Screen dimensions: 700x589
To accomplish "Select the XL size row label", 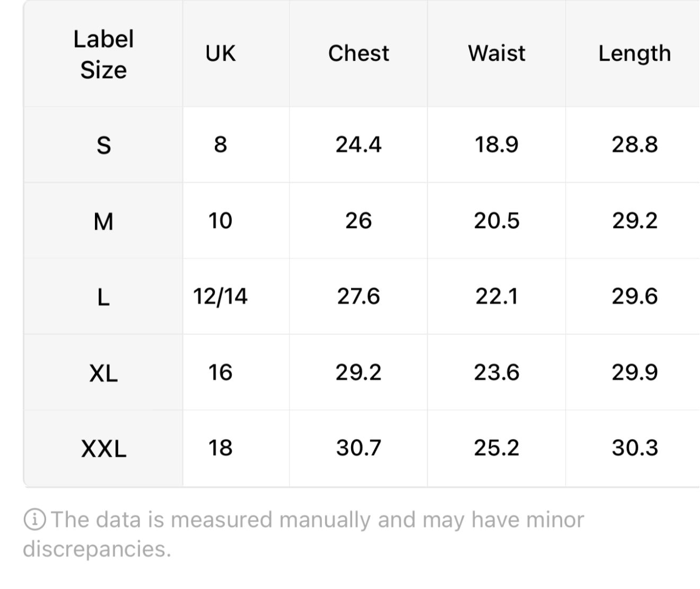I will click(103, 373).
